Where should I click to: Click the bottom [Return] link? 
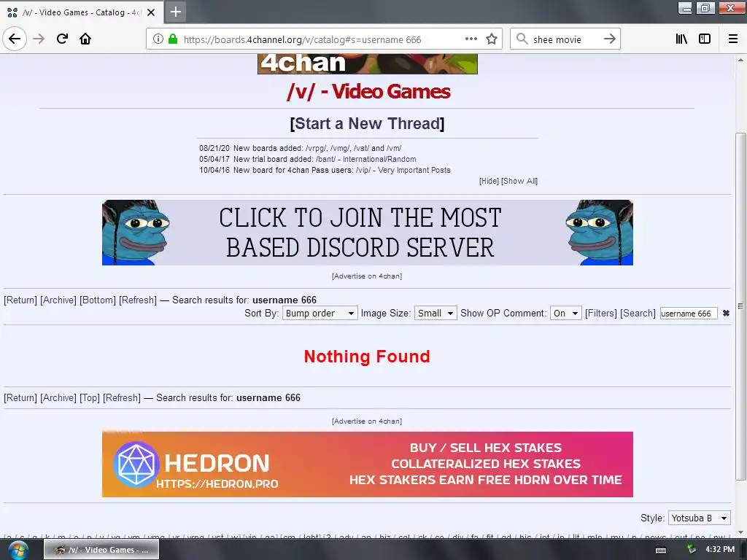click(x=20, y=397)
